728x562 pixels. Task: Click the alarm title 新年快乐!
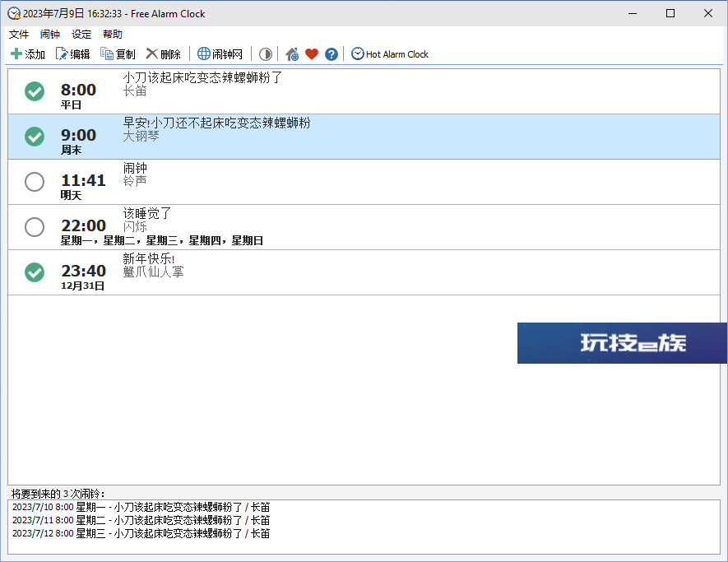point(149,258)
